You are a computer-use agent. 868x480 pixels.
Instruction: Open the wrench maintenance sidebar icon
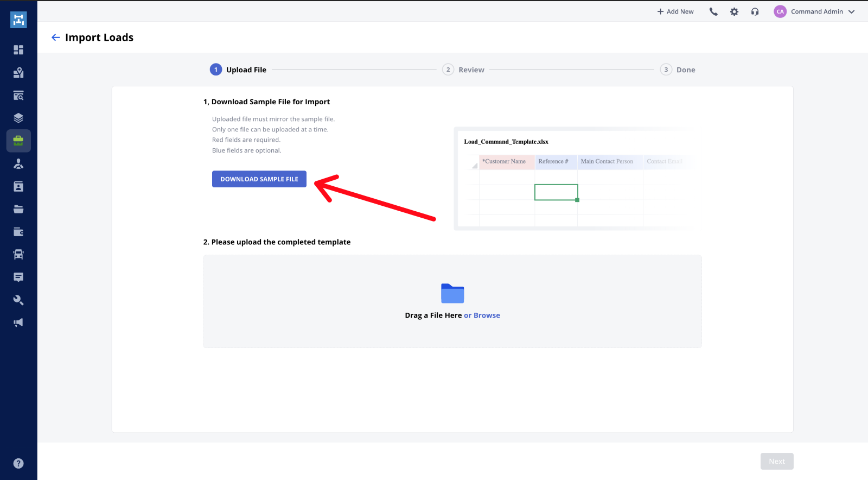pos(18,300)
